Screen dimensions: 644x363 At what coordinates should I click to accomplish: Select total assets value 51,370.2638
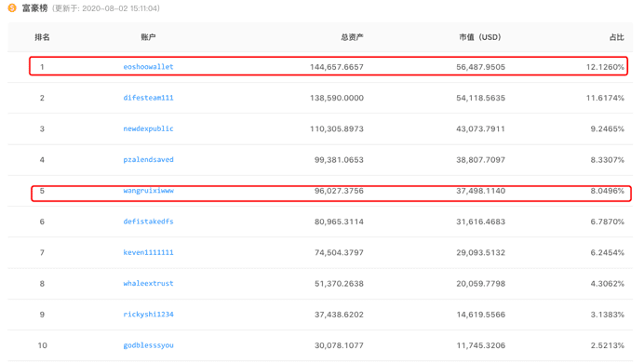339,284
